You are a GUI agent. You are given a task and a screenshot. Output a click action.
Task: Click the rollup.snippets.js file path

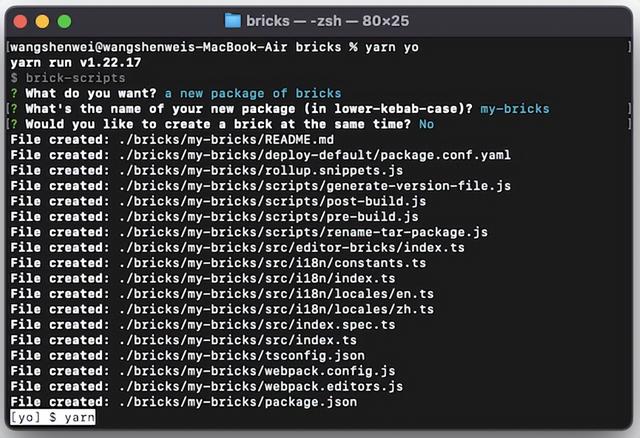tap(261, 171)
